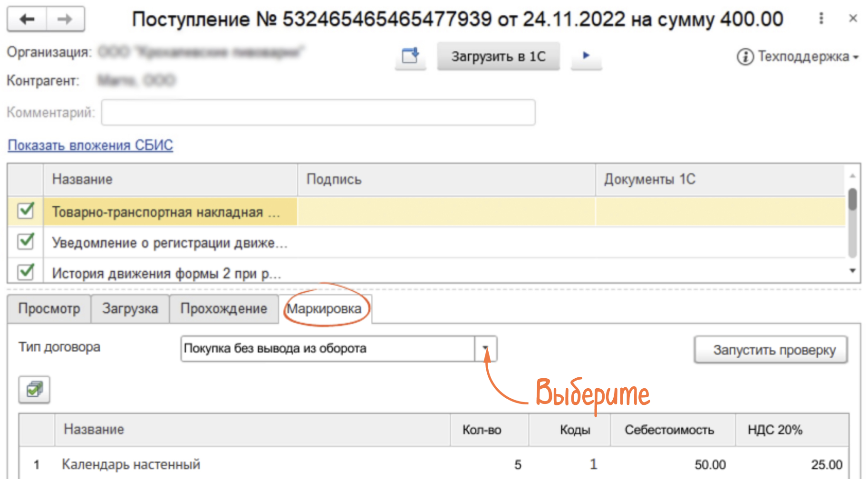
Task: Open the Загрузка tab
Action: pyautogui.click(x=130, y=308)
